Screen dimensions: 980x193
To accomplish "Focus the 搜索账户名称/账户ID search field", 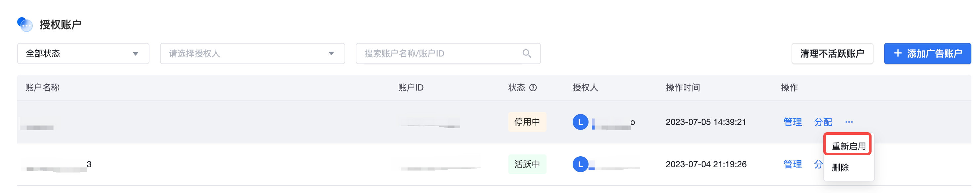I will [x=448, y=54].
